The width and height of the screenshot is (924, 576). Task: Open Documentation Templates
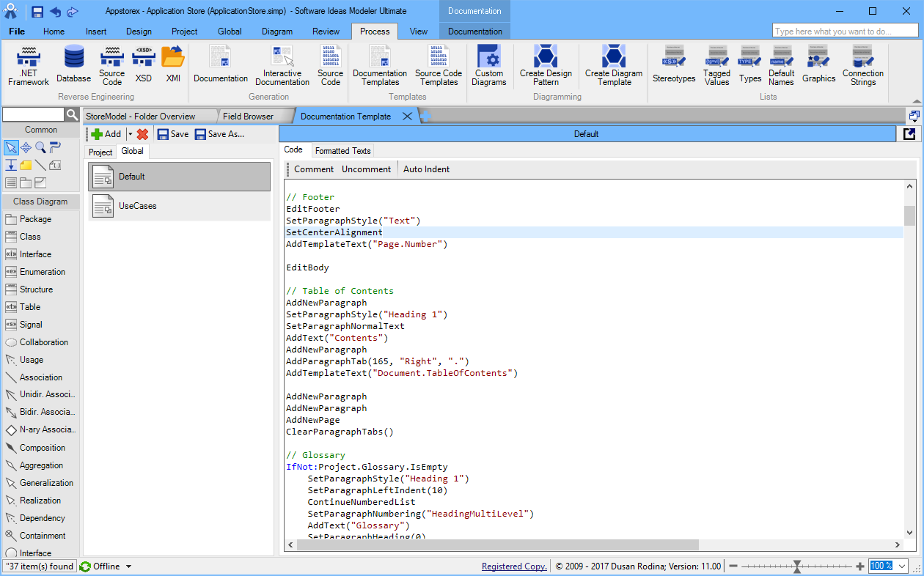point(380,65)
